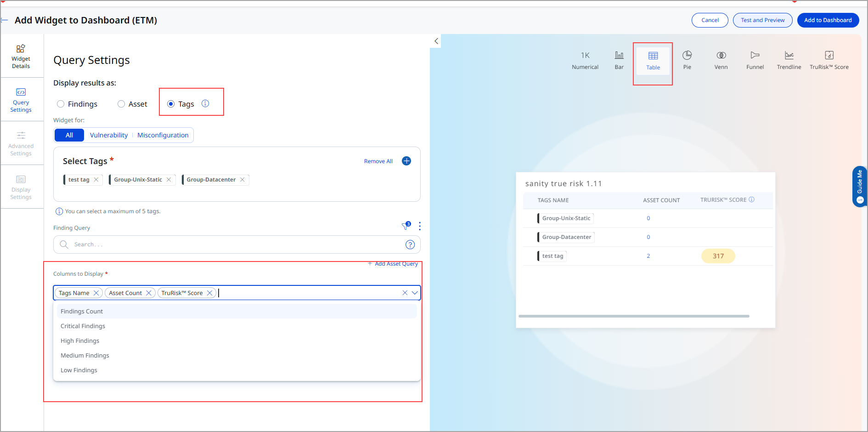Click the preview table horizontal scrollbar
868x432 pixels.
pos(634,316)
